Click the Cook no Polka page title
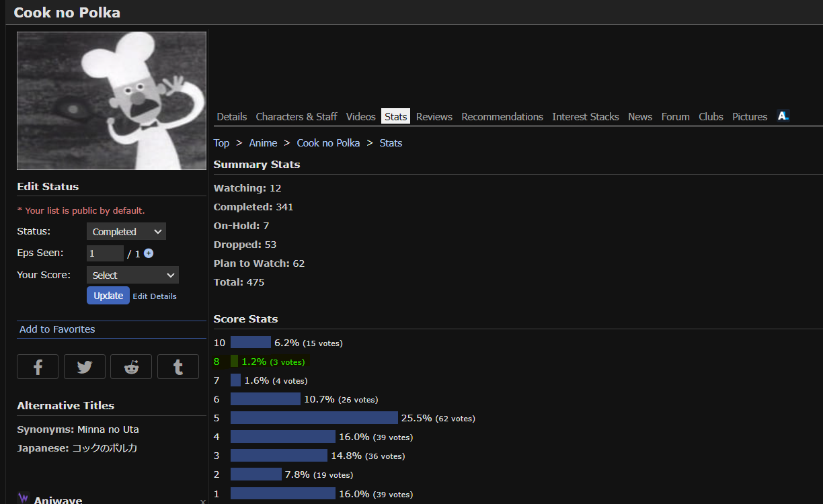The width and height of the screenshot is (823, 504). [67, 12]
